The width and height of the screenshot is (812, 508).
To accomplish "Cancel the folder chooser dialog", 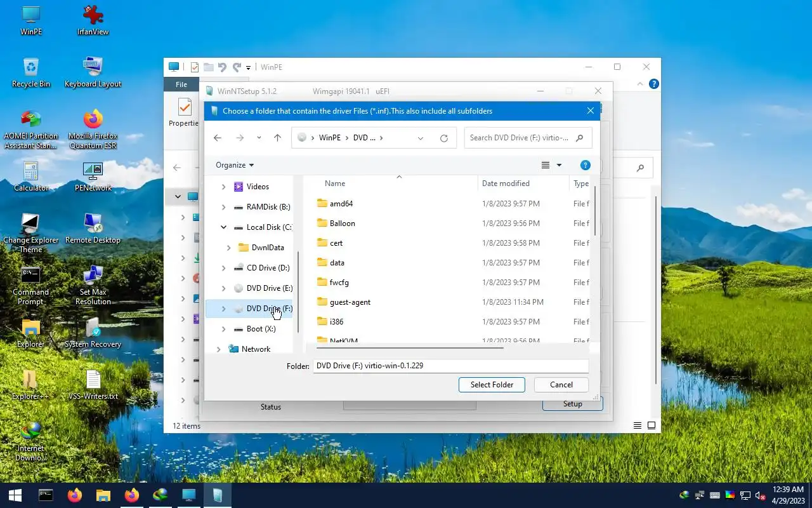I will [561, 384].
